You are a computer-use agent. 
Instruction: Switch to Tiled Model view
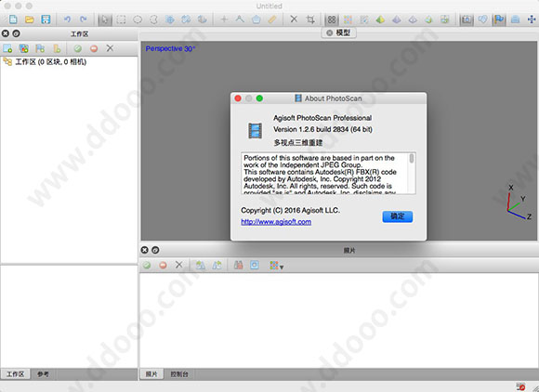pyautogui.click(x=445, y=20)
